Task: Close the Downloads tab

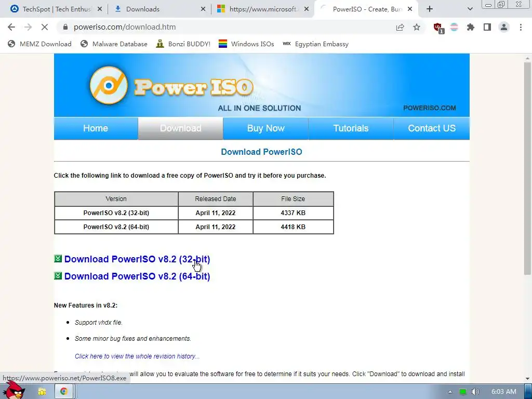Action: click(x=203, y=9)
